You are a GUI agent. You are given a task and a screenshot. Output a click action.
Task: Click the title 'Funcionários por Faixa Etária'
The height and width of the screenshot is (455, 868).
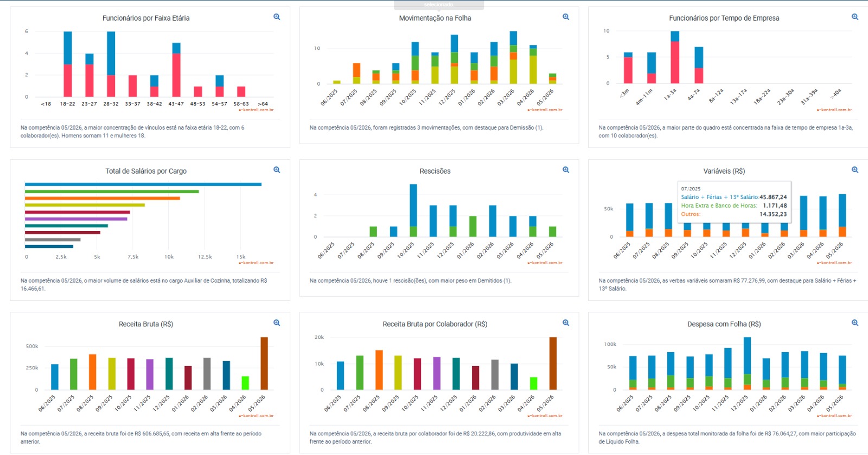[146, 18]
